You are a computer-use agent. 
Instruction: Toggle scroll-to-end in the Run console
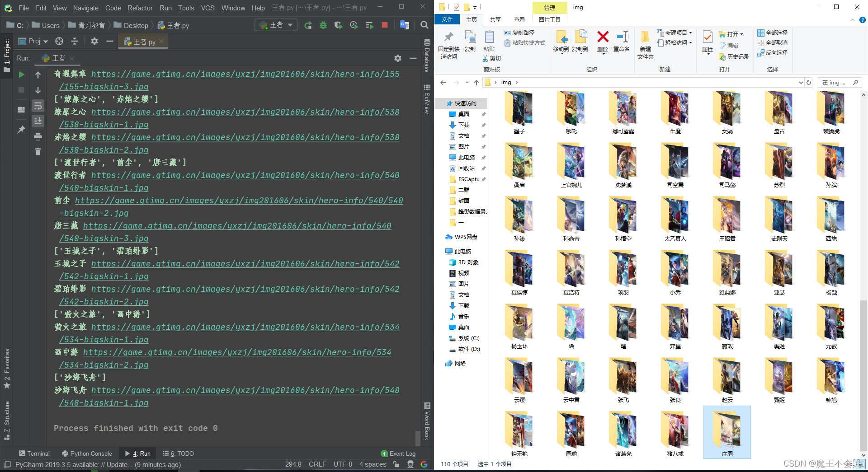pos(38,121)
